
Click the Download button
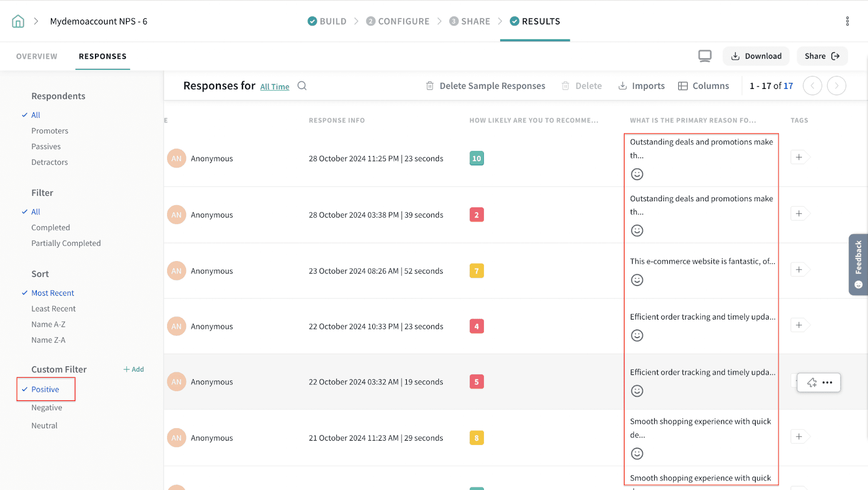pyautogui.click(x=756, y=56)
